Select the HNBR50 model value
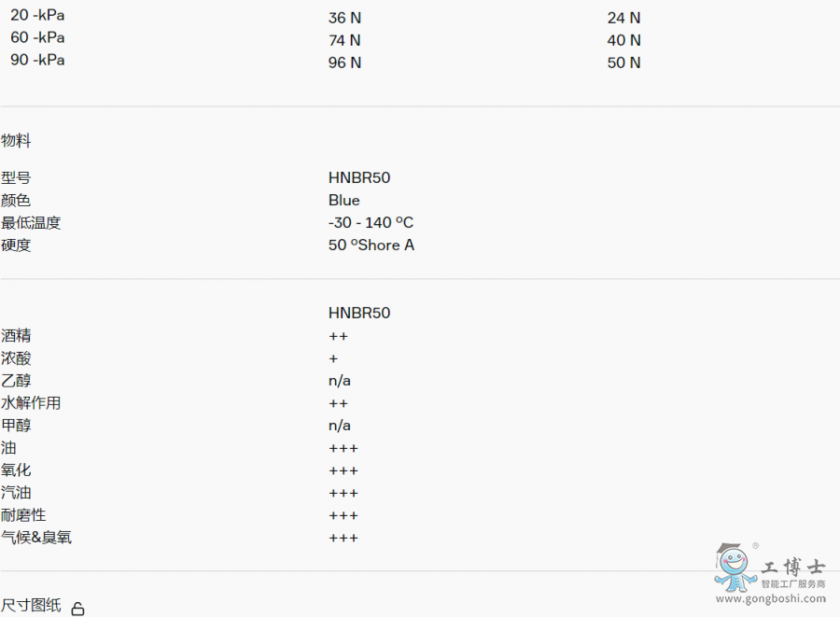840x617 pixels. pos(359,177)
